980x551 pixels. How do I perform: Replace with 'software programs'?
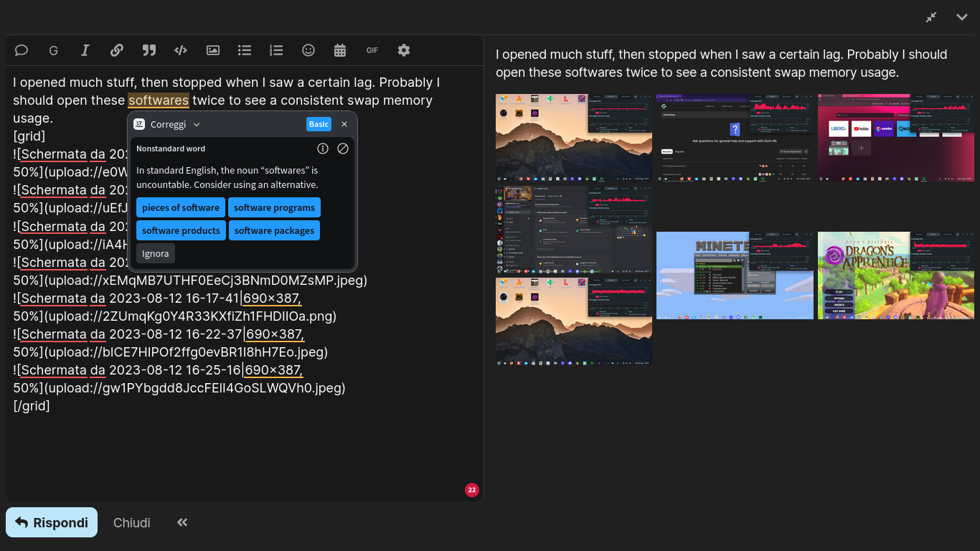(x=274, y=207)
